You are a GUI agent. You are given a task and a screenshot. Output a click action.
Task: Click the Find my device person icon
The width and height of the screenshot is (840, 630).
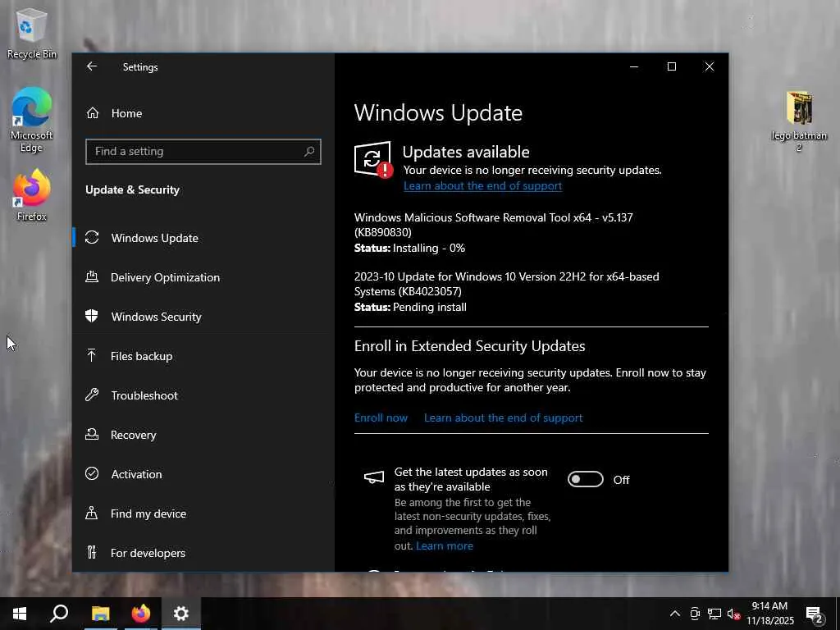(92, 514)
